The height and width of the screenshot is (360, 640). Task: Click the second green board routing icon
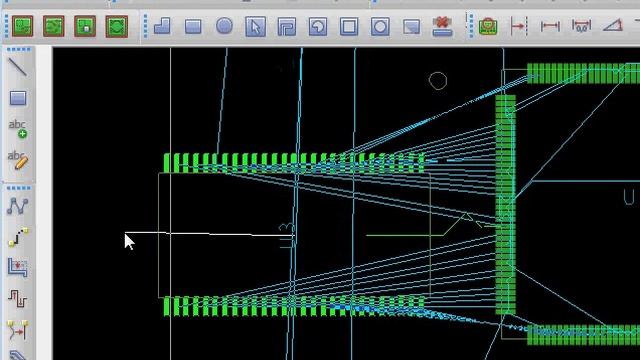click(x=53, y=27)
